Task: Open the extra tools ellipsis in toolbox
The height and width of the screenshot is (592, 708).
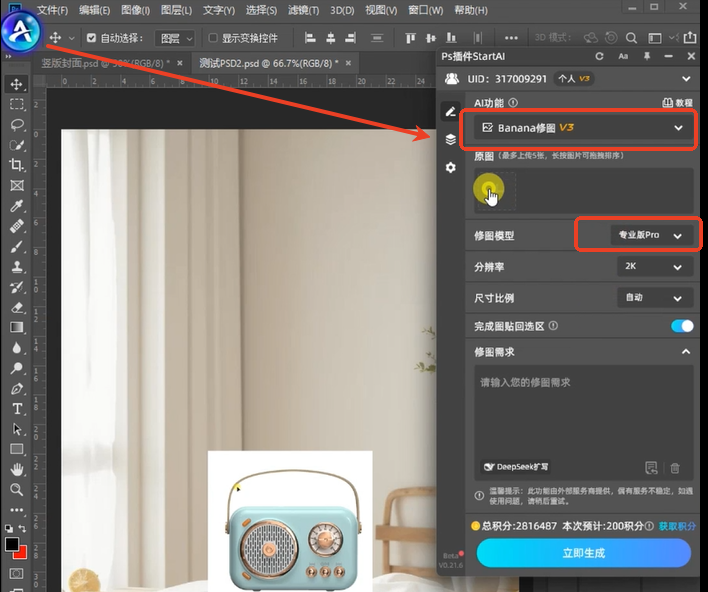Action: coord(17,510)
